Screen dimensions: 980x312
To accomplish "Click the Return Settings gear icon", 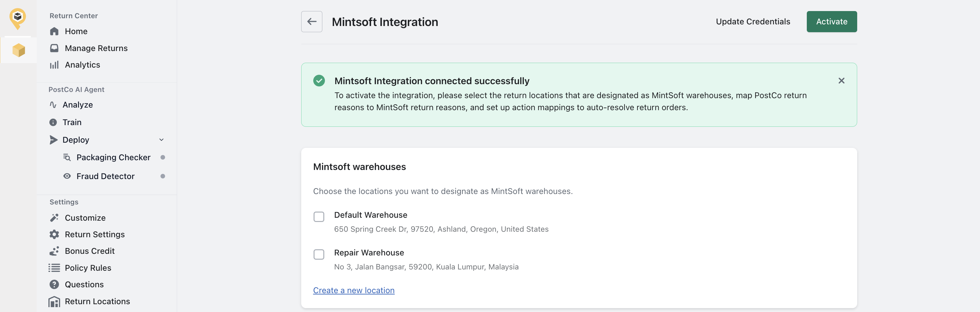I will click(54, 234).
